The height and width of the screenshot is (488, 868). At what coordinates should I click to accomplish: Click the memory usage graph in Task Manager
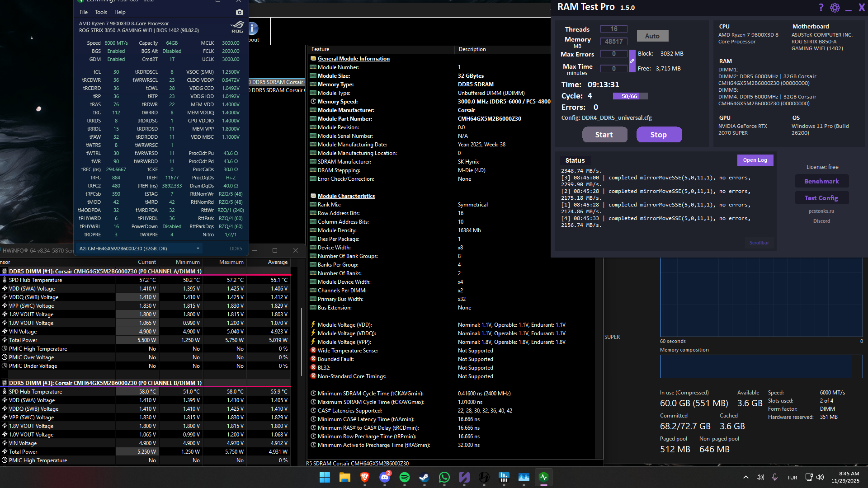pos(761,297)
